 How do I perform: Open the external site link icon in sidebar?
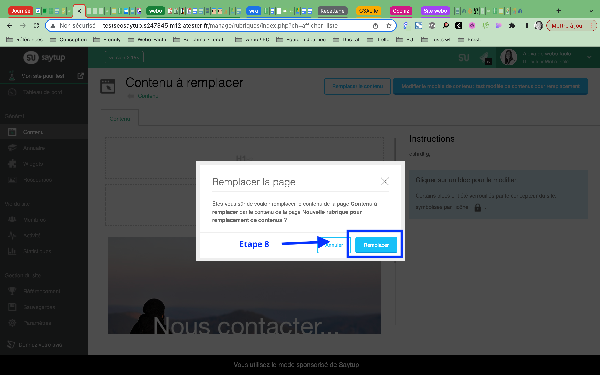[80, 76]
